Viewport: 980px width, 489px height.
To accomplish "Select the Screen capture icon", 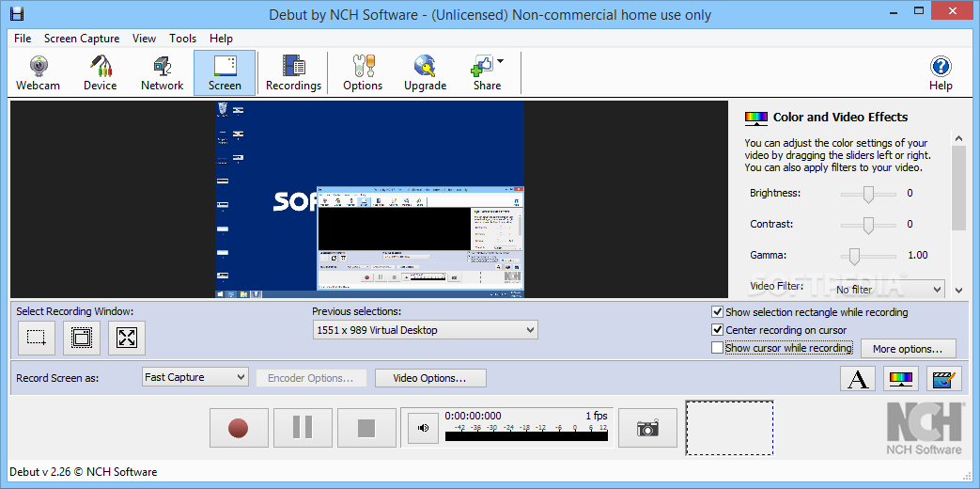I will point(225,73).
